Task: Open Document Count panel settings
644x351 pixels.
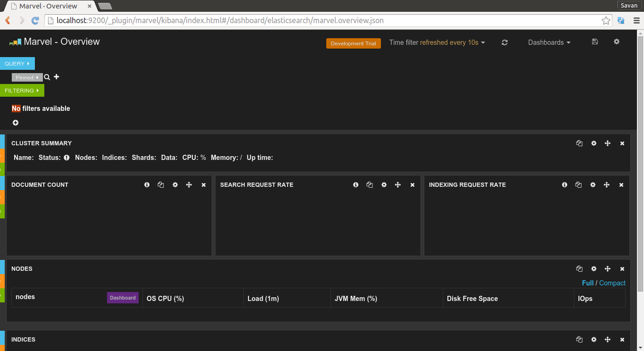Action: coord(175,185)
